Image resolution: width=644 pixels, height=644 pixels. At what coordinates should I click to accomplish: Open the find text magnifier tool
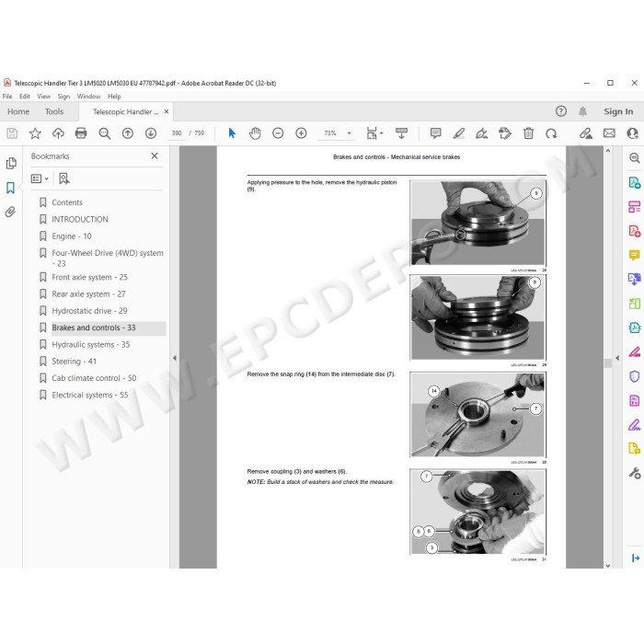coord(104,133)
